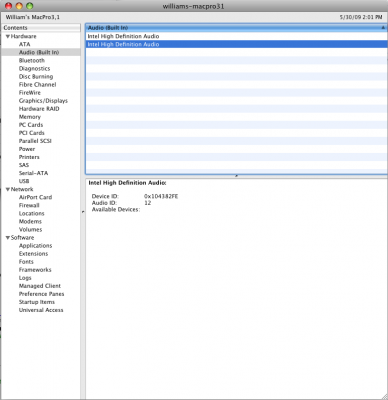
Task: Select Modems entry
Action: 30,221
